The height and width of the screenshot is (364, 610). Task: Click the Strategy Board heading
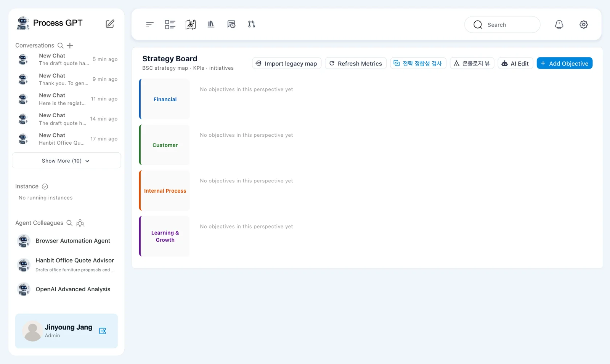point(170,59)
